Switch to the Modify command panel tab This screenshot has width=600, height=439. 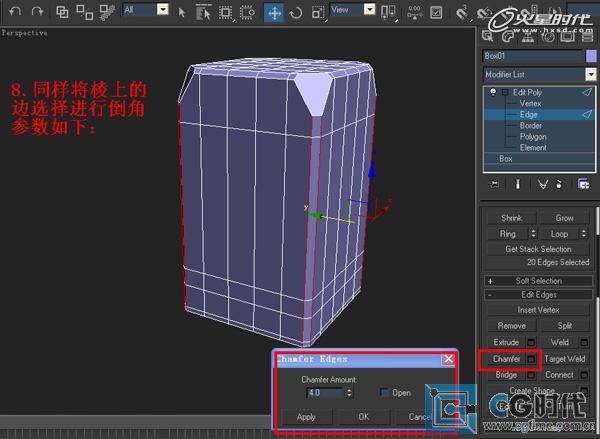tap(508, 36)
